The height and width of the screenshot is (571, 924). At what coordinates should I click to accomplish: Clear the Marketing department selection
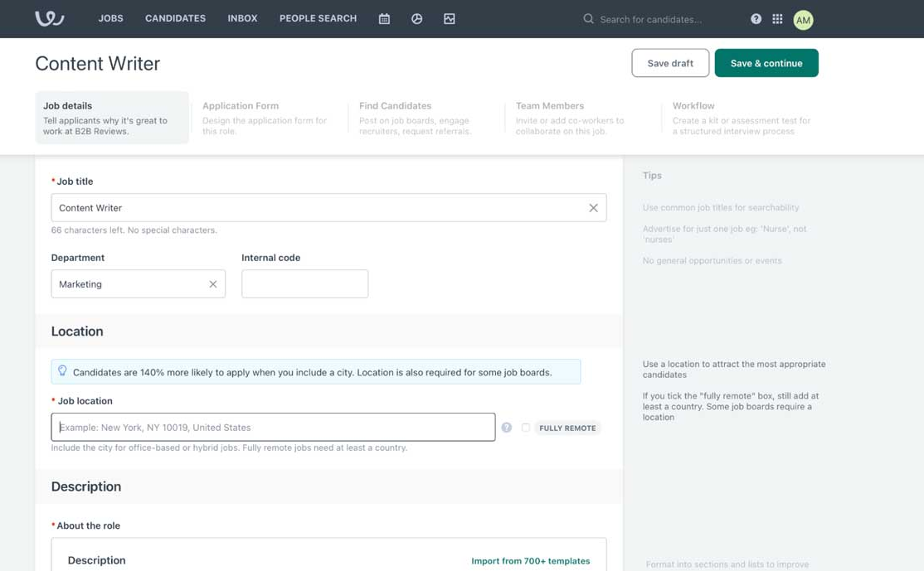click(x=213, y=284)
